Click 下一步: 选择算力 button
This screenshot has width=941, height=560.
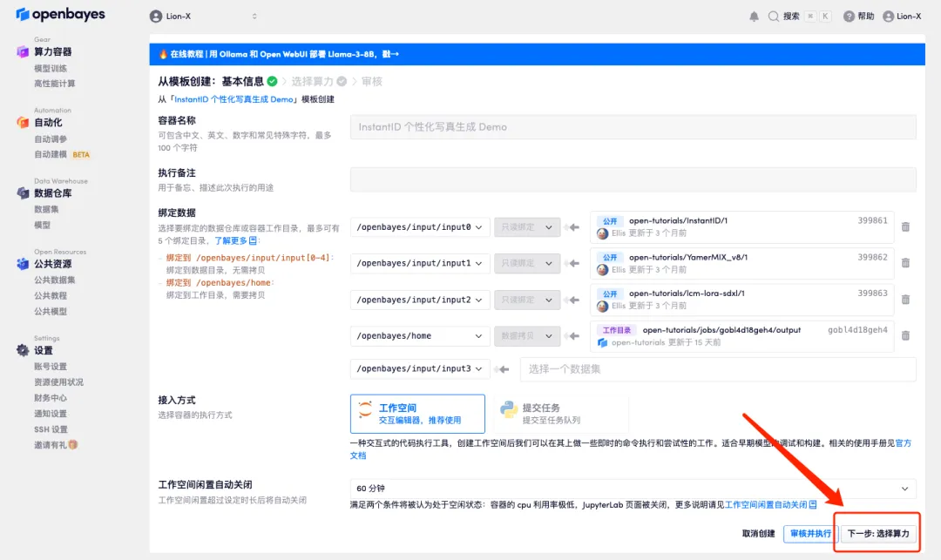878,534
